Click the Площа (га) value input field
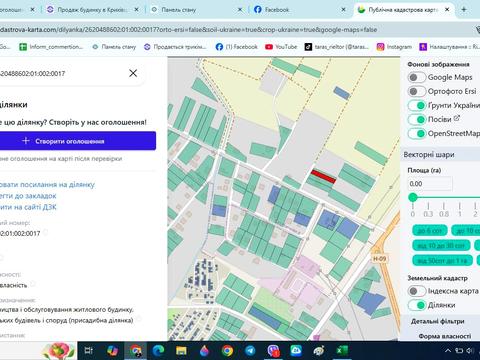The height and width of the screenshot is (360, 480). (x=430, y=184)
